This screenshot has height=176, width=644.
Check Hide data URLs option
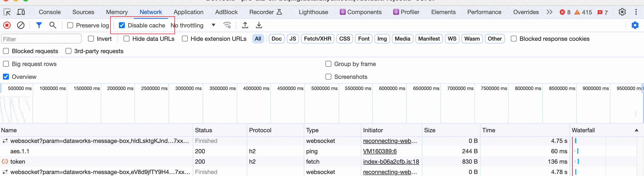(127, 39)
